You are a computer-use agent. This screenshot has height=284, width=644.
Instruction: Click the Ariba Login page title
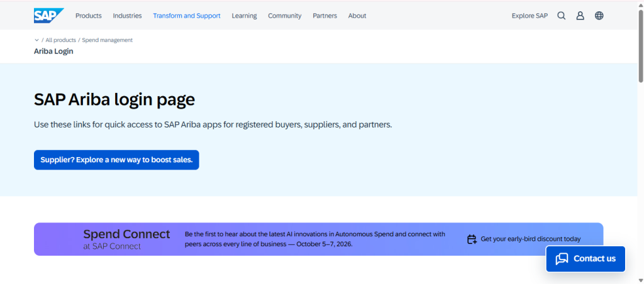(x=53, y=52)
